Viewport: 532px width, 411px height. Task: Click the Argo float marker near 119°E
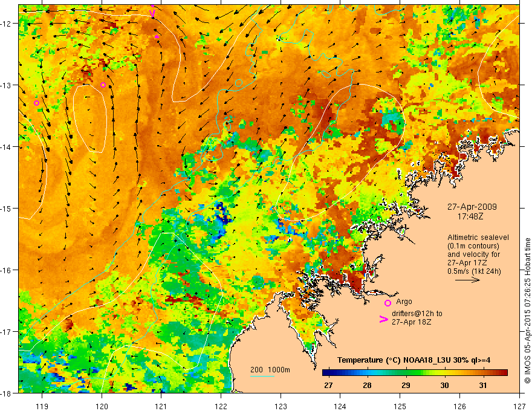pyautogui.click(x=36, y=103)
